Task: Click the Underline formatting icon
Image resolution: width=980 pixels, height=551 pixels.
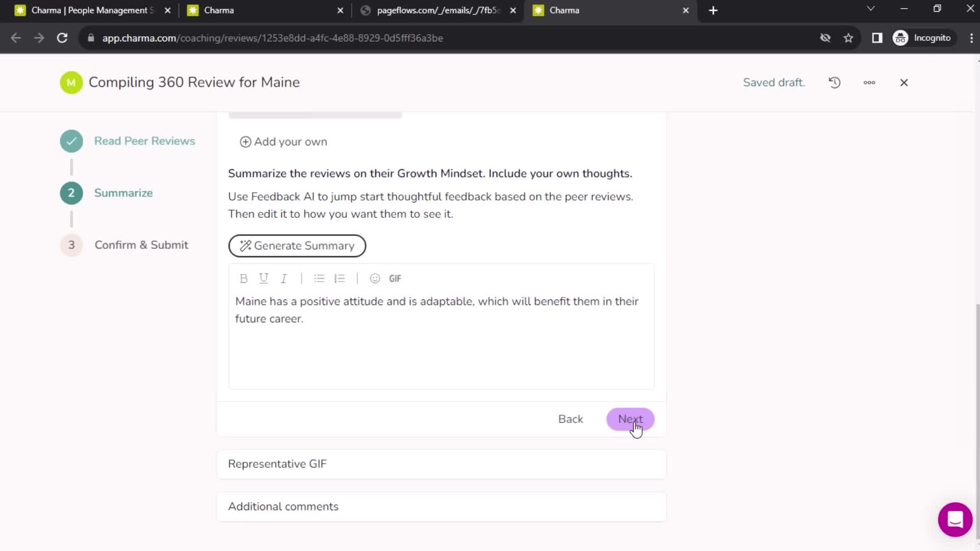Action: pyautogui.click(x=264, y=278)
